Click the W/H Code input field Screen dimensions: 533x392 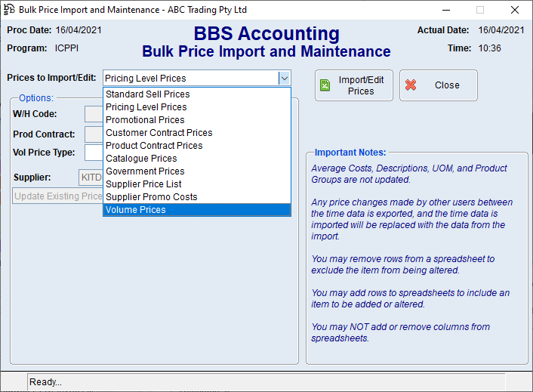(94, 114)
